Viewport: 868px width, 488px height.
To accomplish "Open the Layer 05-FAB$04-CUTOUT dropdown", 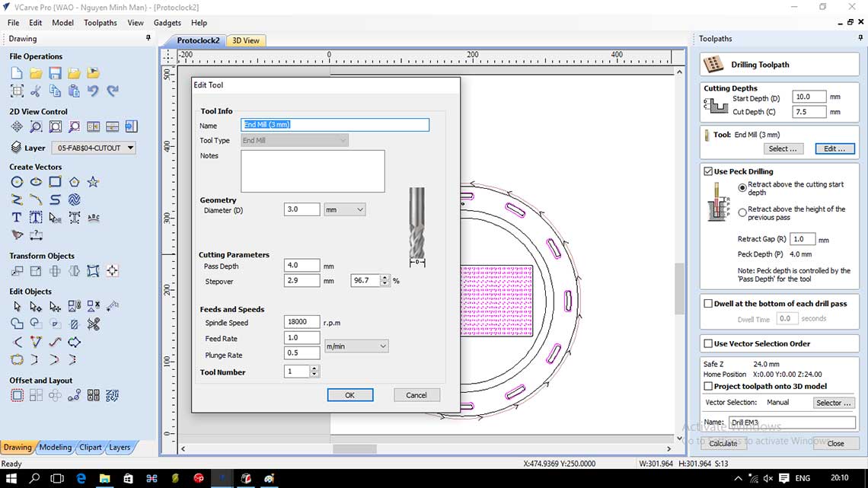I will tap(94, 148).
